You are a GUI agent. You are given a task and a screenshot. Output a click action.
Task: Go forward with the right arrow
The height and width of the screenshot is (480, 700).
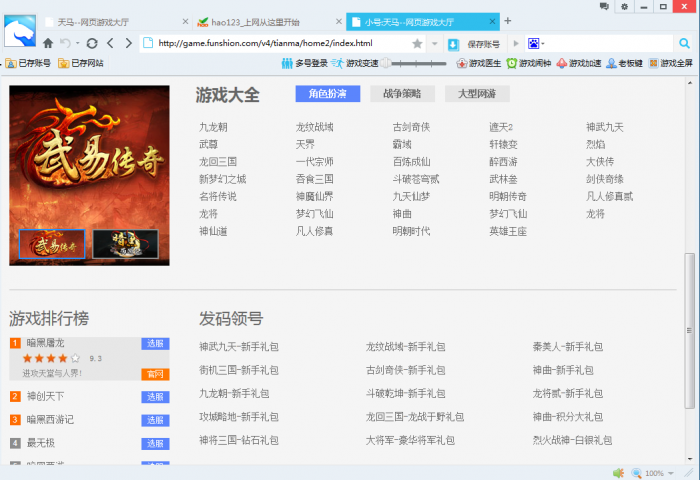[129, 43]
